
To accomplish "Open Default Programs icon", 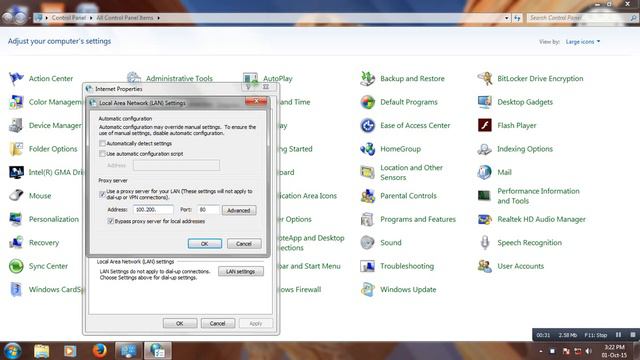I will tap(367, 102).
